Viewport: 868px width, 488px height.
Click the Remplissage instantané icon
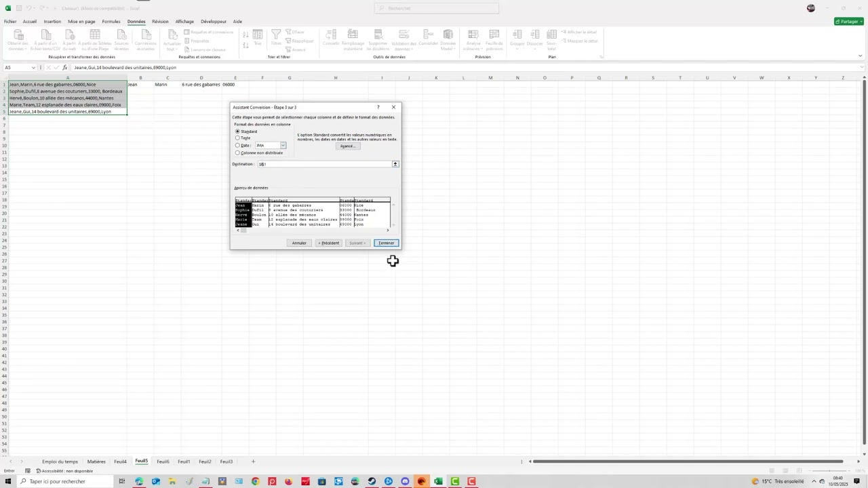click(353, 40)
